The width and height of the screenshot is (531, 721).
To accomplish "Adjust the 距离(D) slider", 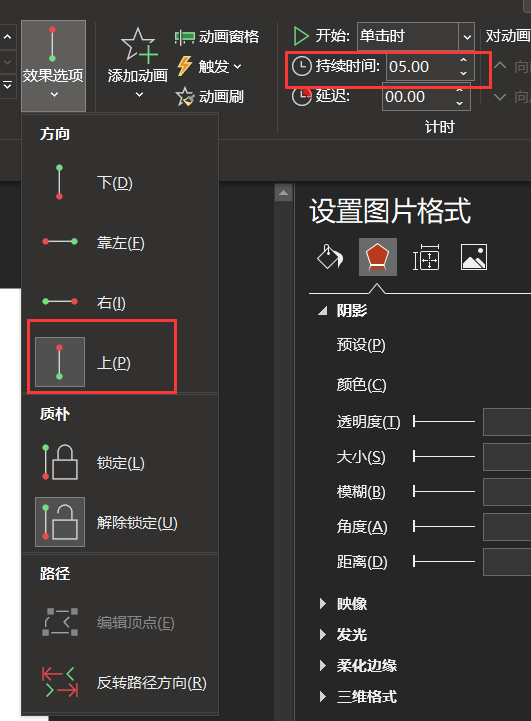I will [x=444, y=561].
